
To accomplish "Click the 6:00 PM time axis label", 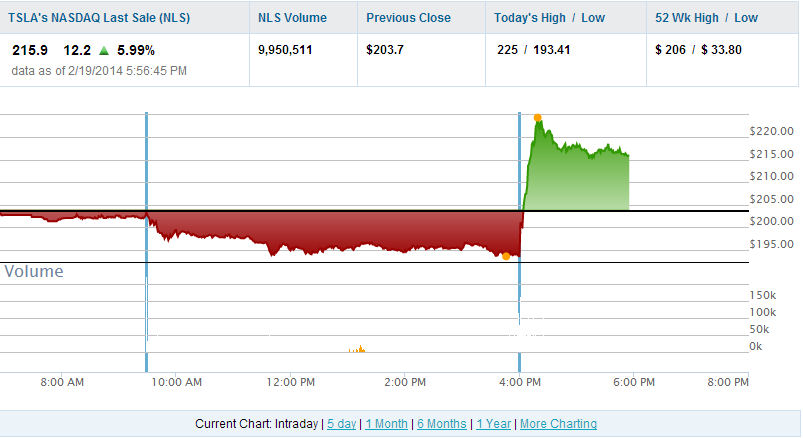I will coord(634,382).
